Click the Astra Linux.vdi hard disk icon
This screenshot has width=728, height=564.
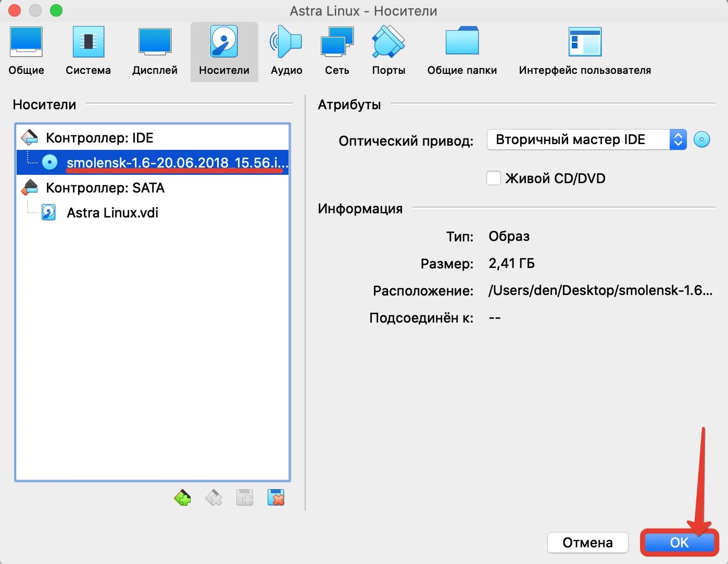[49, 212]
